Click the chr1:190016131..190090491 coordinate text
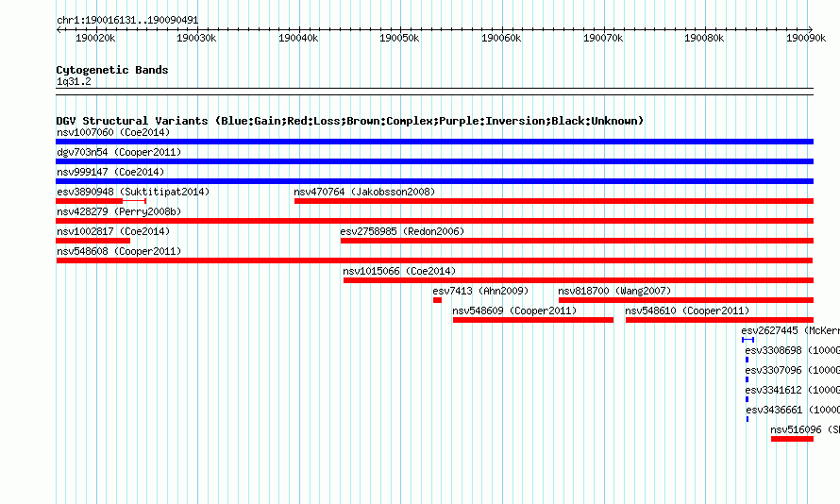Image resolution: width=840 pixels, height=504 pixels. tap(127, 20)
